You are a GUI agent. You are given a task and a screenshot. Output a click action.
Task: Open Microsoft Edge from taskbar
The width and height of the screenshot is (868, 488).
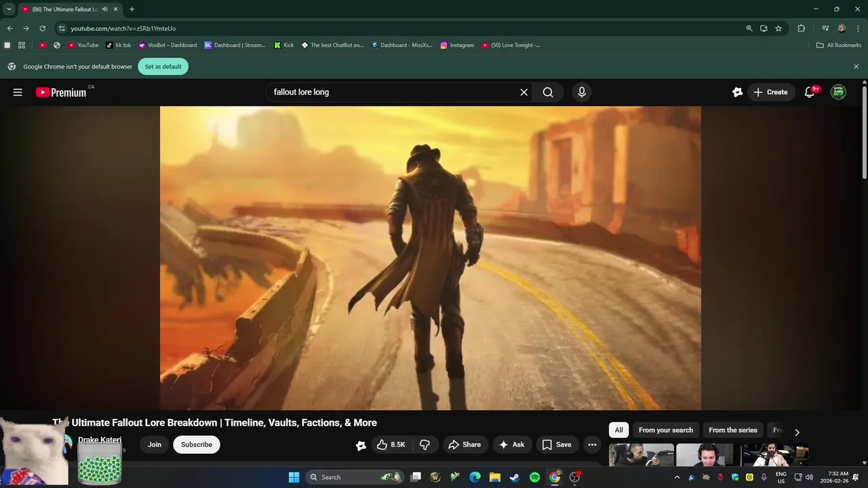(475, 477)
